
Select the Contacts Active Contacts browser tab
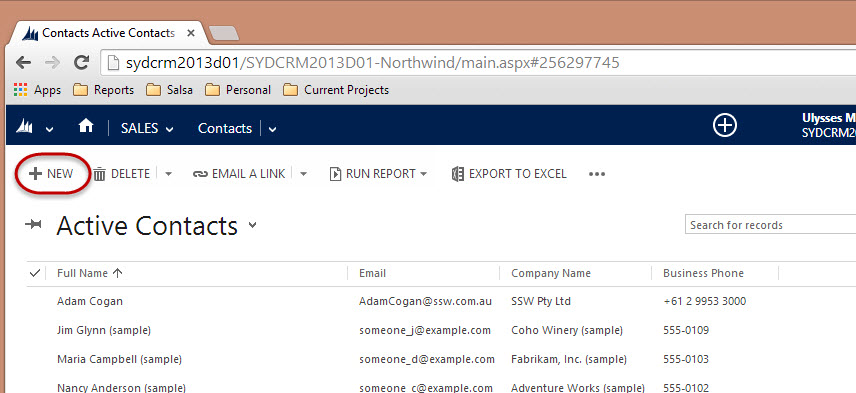108,33
